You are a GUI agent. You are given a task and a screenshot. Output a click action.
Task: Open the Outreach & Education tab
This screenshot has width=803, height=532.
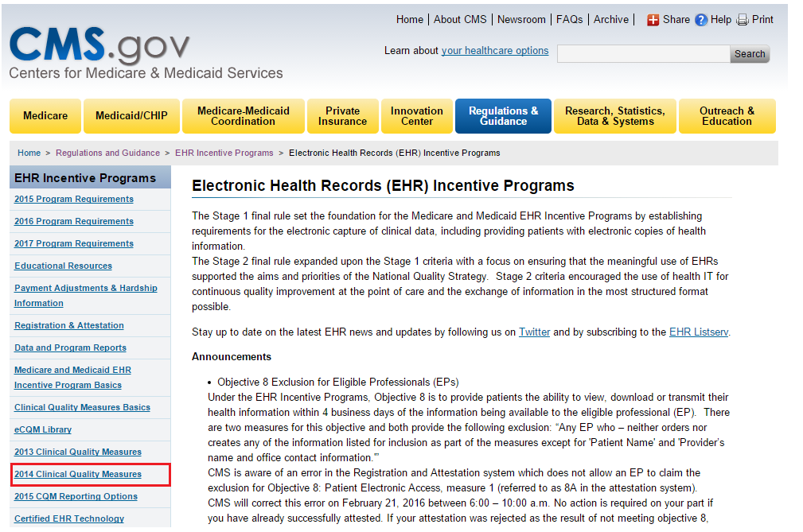(x=727, y=116)
